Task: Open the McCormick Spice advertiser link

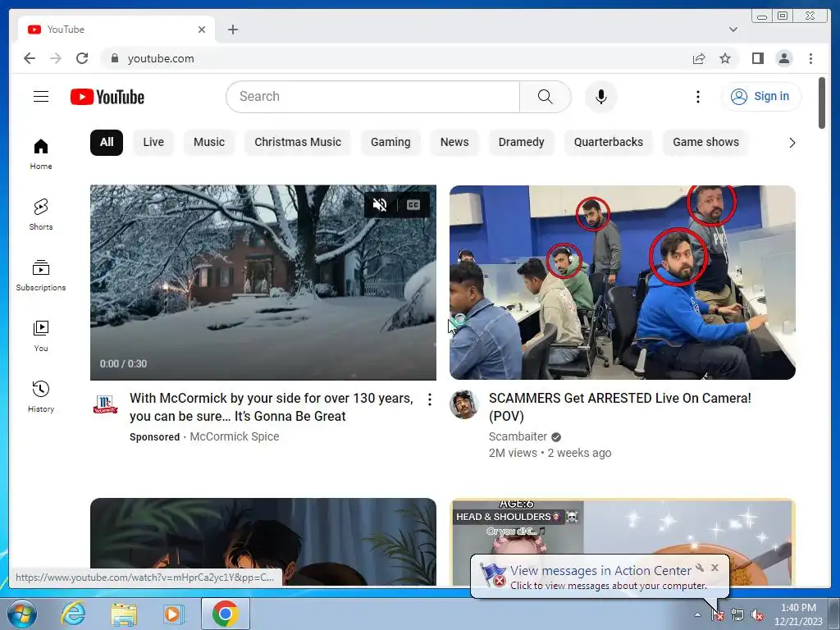Action: pos(234,436)
